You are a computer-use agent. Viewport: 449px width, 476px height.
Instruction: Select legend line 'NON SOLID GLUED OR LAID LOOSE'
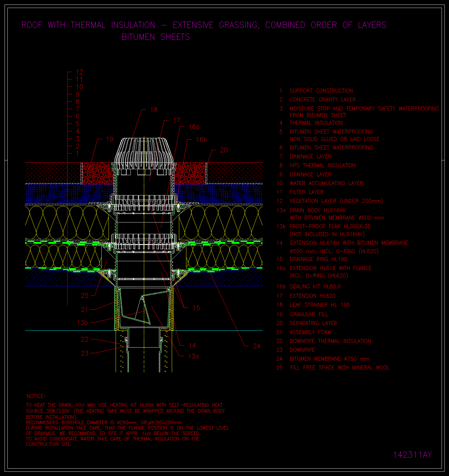tap(335, 139)
